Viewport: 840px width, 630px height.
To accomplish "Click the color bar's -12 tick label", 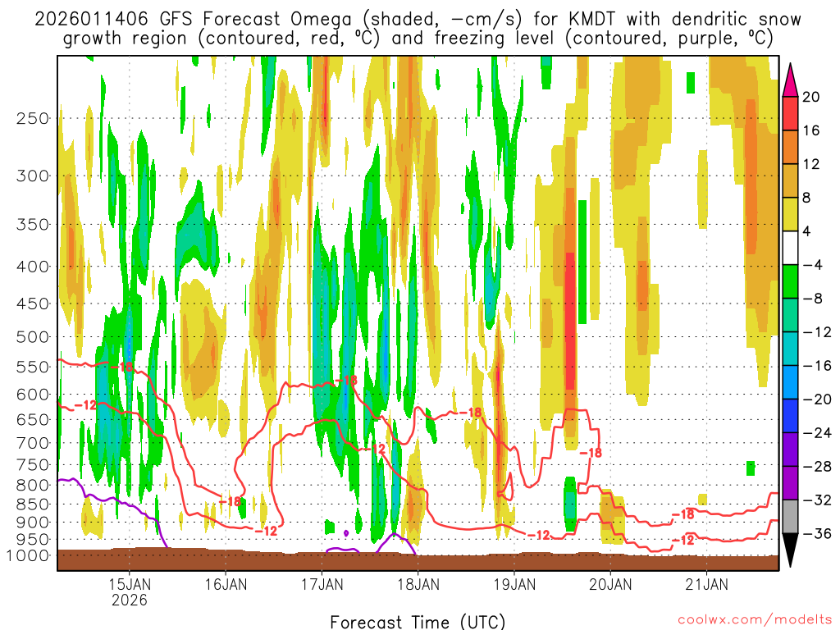I will [817, 333].
